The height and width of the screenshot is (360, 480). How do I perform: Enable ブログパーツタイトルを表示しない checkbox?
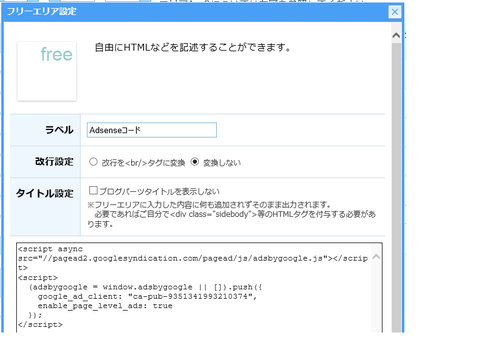point(93,191)
